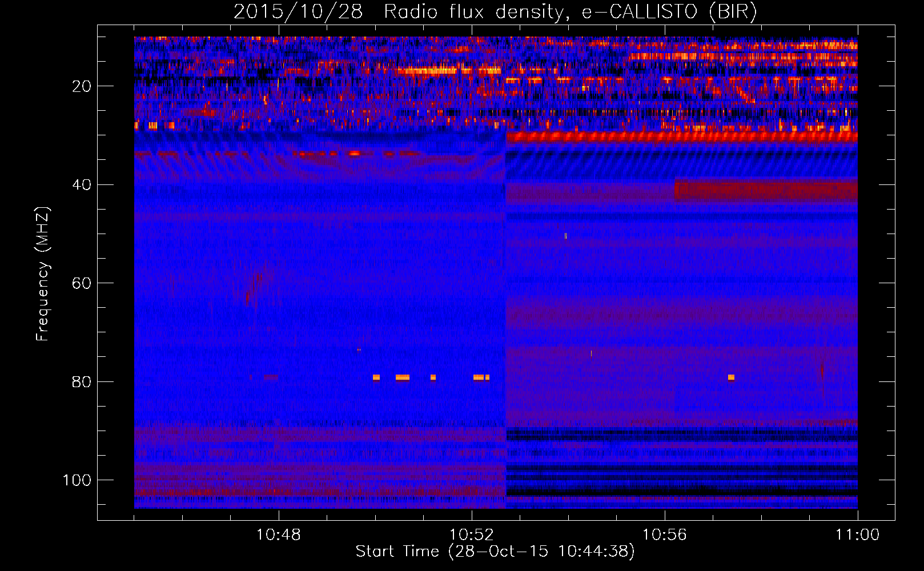
Task: Click the "Start Time (28-Oct-15 10:44:38)" label
Action: click(495, 552)
